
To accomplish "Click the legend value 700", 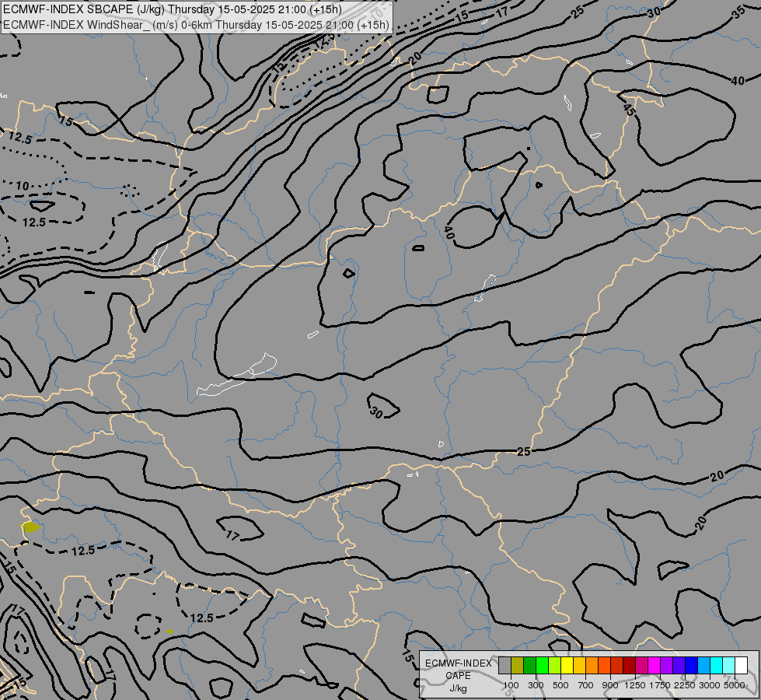I will [586, 685].
